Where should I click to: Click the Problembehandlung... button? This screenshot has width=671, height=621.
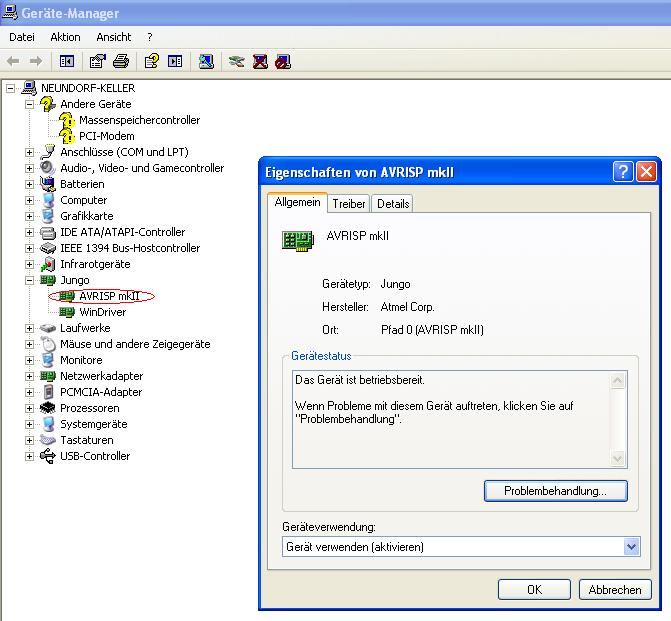point(555,491)
